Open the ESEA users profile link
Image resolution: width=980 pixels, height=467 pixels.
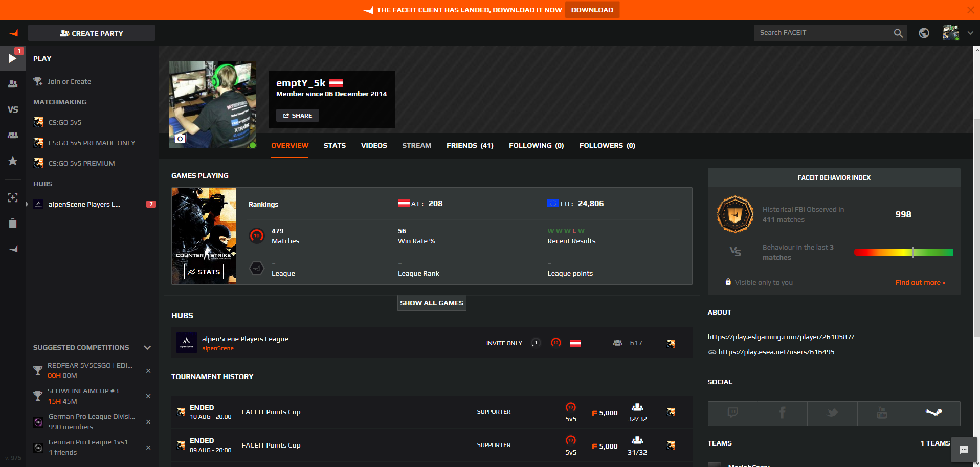pyautogui.click(x=776, y=352)
